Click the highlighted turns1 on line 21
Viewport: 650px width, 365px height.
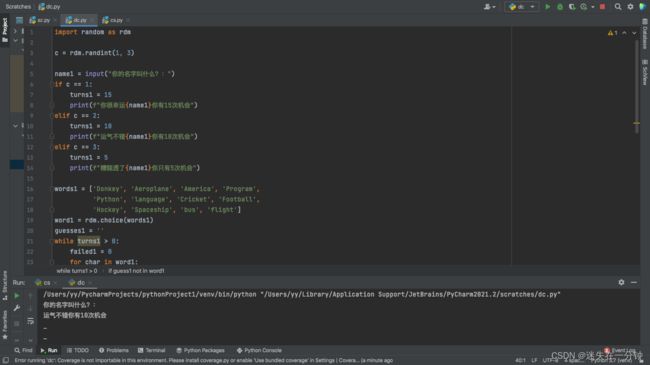pyautogui.click(x=89, y=241)
